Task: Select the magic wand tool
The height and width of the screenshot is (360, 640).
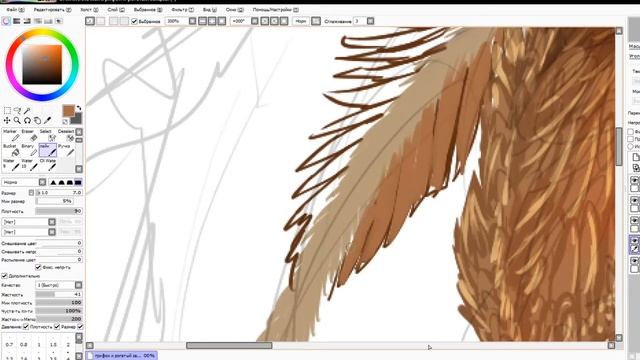Action: pos(27,111)
